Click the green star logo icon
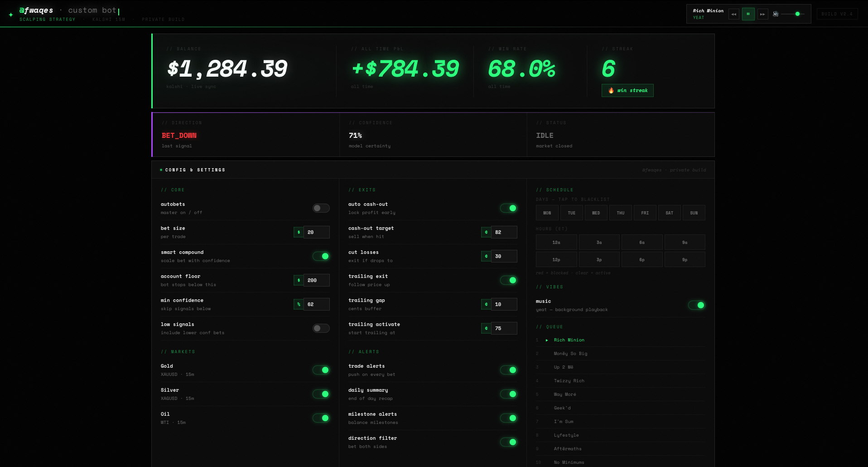This screenshot has width=868, height=467. click(x=11, y=15)
